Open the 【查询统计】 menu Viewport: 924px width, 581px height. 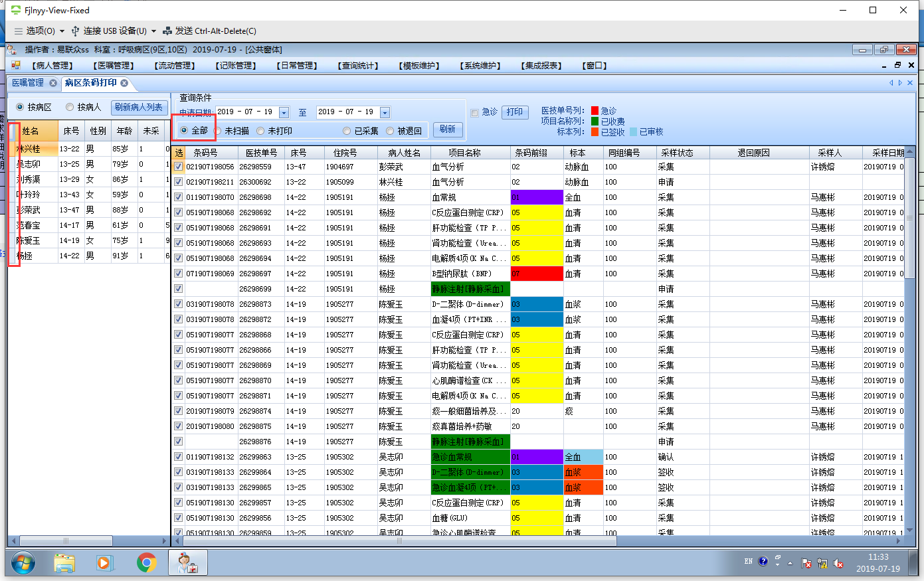357,66
